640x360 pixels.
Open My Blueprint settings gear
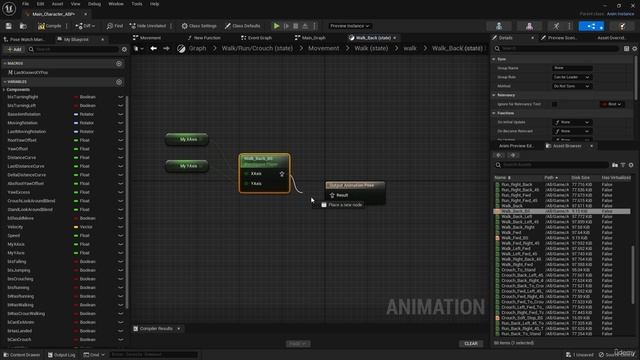click(x=124, y=49)
